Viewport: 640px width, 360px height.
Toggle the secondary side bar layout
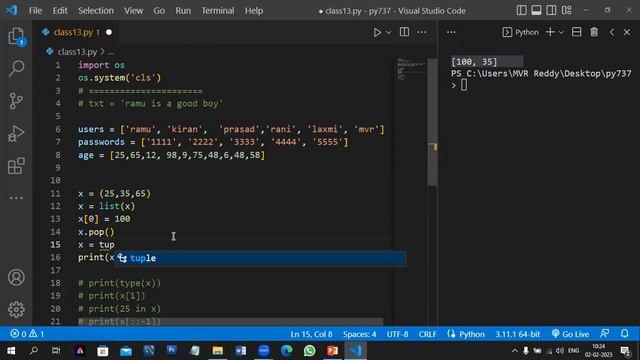tap(551, 10)
